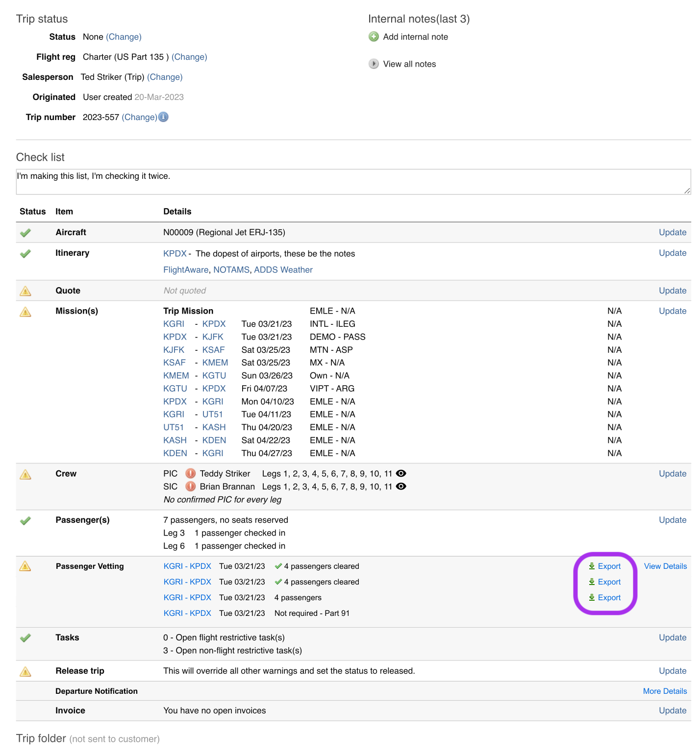
Task: Click the green checkmark in Tasks row
Action: pos(25,637)
